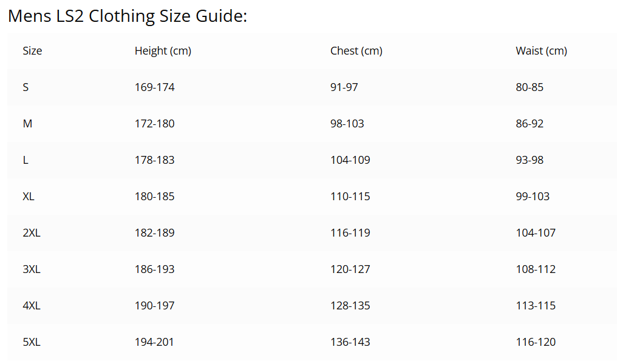Select the 4XL waist value 113-115

click(x=536, y=306)
